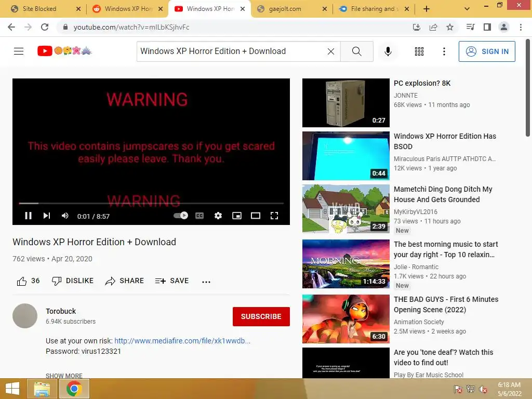Image resolution: width=532 pixels, height=399 pixels.
Task: Open Mametchi Ding Dong Ditch video thumbnail
Action: tap(345, 209)
